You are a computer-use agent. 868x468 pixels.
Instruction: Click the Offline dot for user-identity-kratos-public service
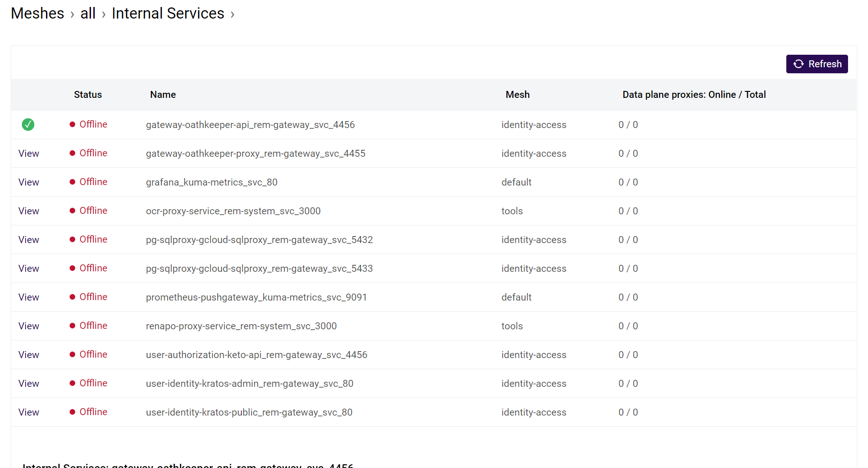pyautogui.click(x=72, y=412)
